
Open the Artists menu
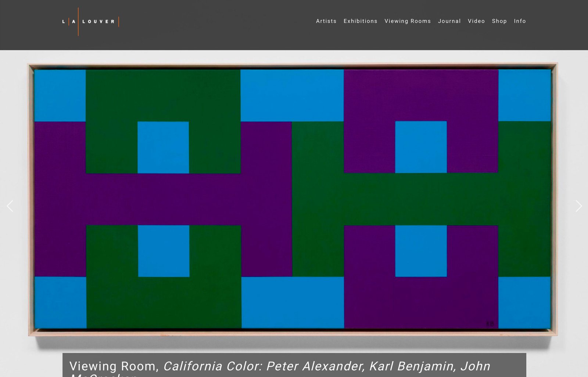click(x=326, y=21)
